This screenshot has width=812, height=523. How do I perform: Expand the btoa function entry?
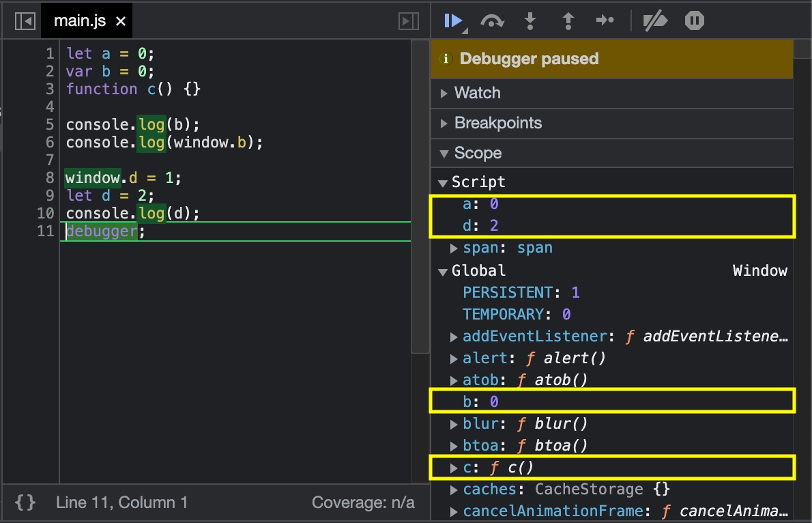click(454, 446)
